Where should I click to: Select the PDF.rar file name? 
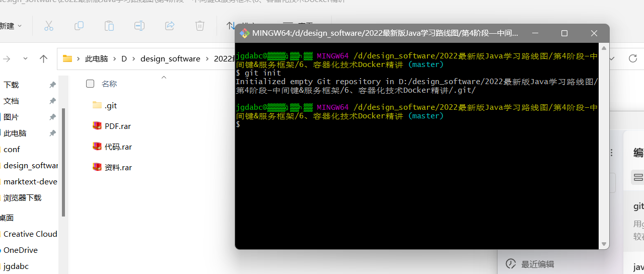pyautogui.click(x=118, y=126)
